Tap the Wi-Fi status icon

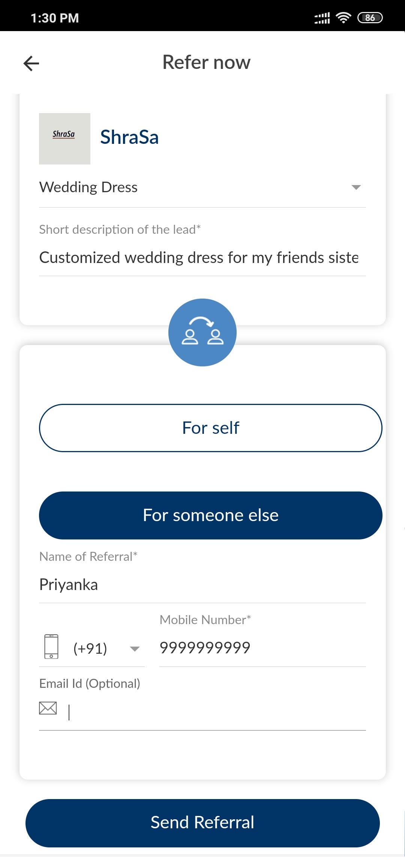coord(343,18)
